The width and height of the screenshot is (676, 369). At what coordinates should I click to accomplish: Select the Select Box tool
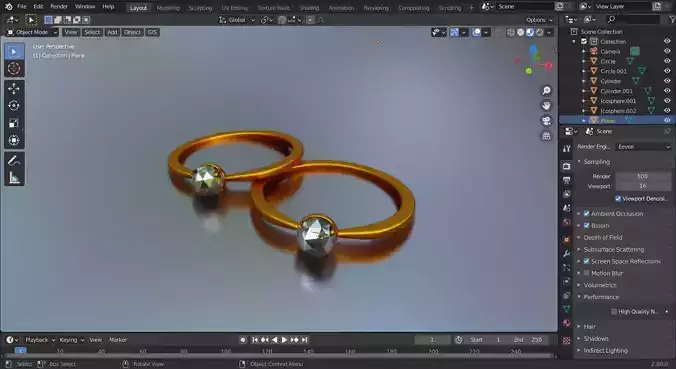[14, 51]
